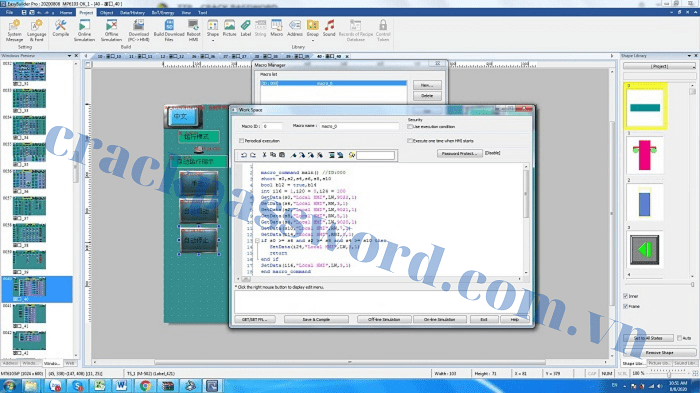Click Redo icon in macro editor toolbar

pos(253,155)
